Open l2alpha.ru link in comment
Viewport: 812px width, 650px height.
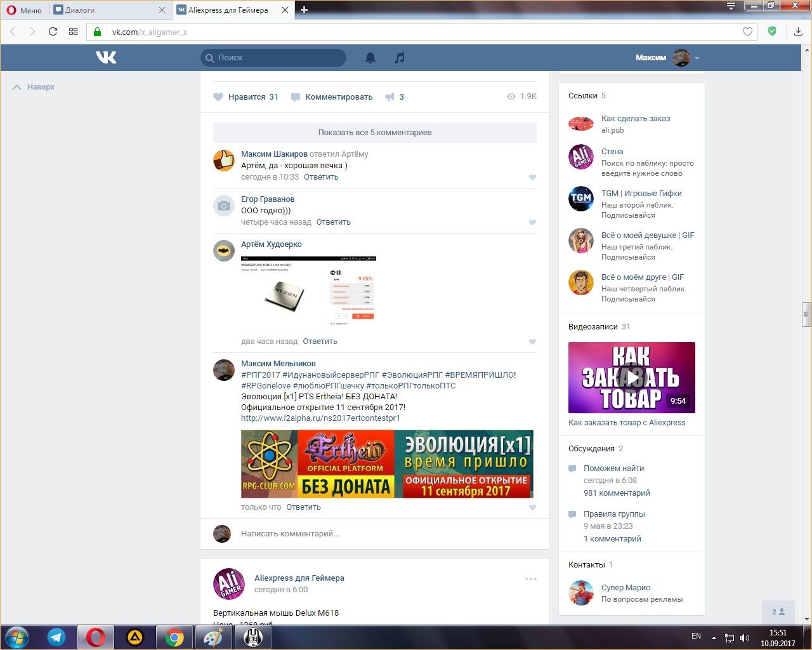(x=320, y=418)
